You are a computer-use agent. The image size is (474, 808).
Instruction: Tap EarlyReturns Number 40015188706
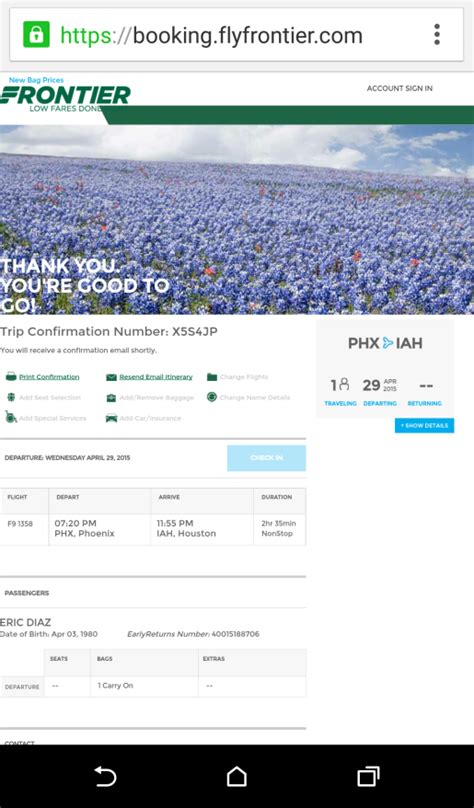[x=193, y=634]
